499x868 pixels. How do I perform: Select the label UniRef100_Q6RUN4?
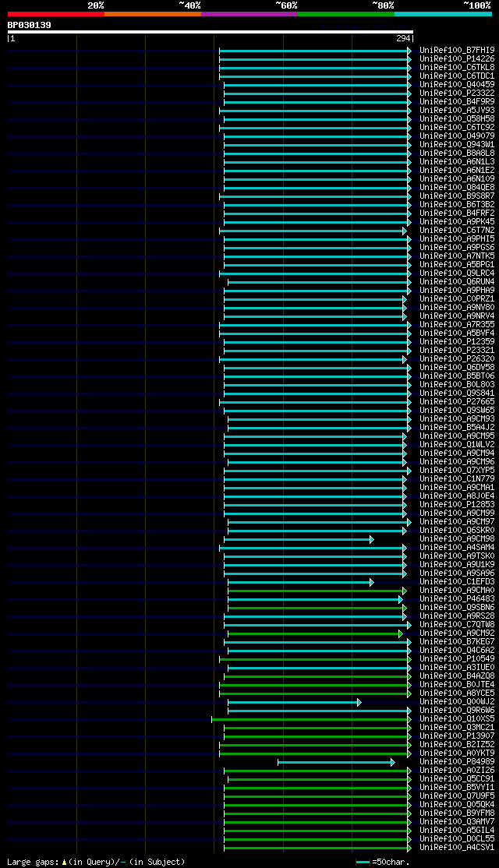[457, 282]
